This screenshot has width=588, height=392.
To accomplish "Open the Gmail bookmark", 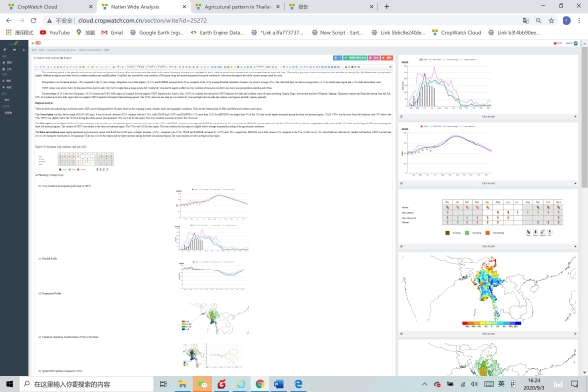I will click(112, 32).
